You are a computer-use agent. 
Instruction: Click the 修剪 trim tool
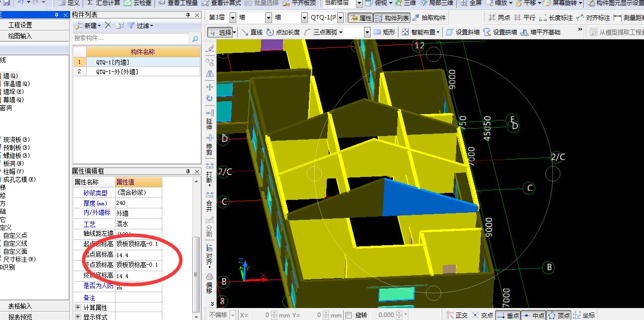point(210,145)
